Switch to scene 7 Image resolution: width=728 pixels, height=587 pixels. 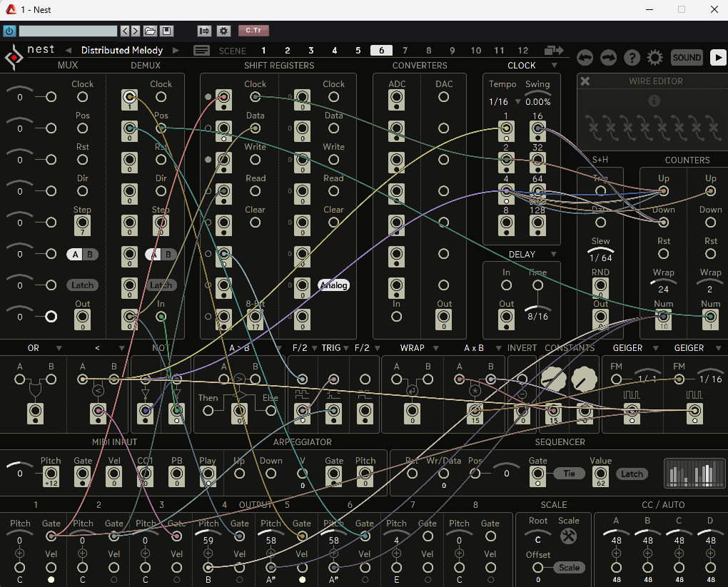pyautogui.click(x=405, y=50)
